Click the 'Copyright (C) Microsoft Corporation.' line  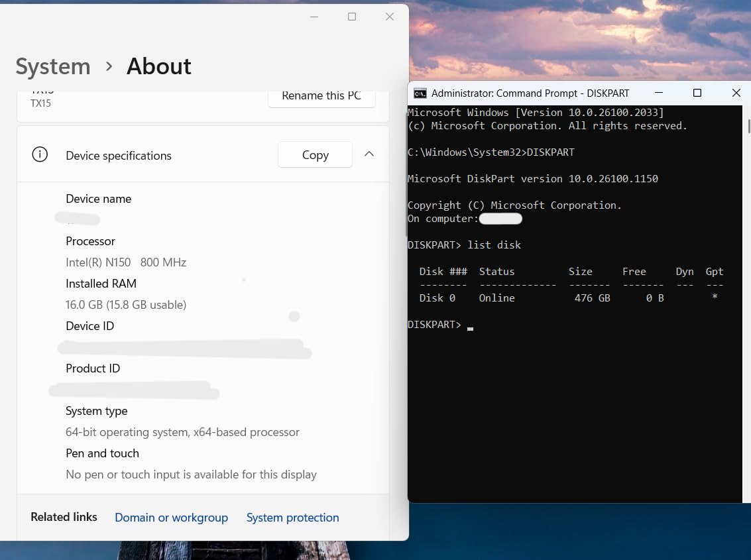click(x=514, y=205)
